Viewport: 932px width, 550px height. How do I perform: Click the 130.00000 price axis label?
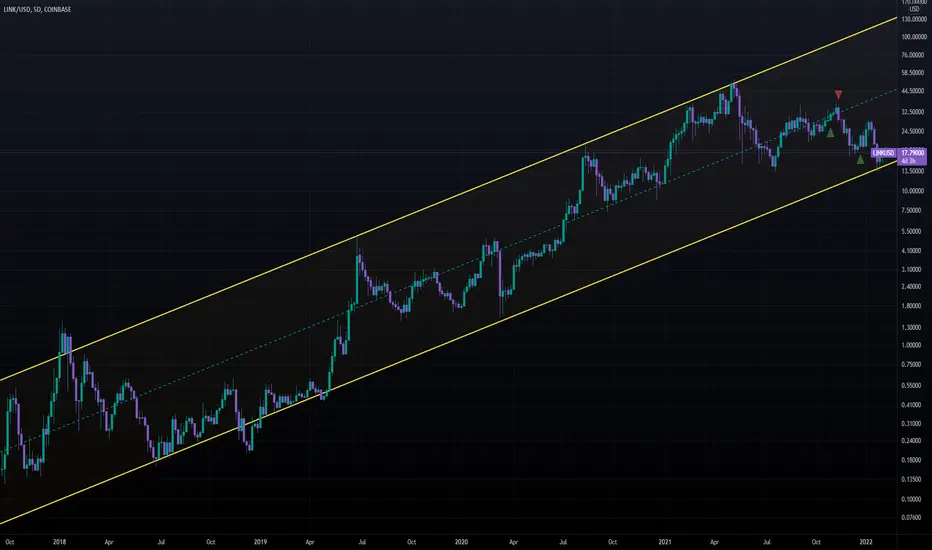(914, 19)
